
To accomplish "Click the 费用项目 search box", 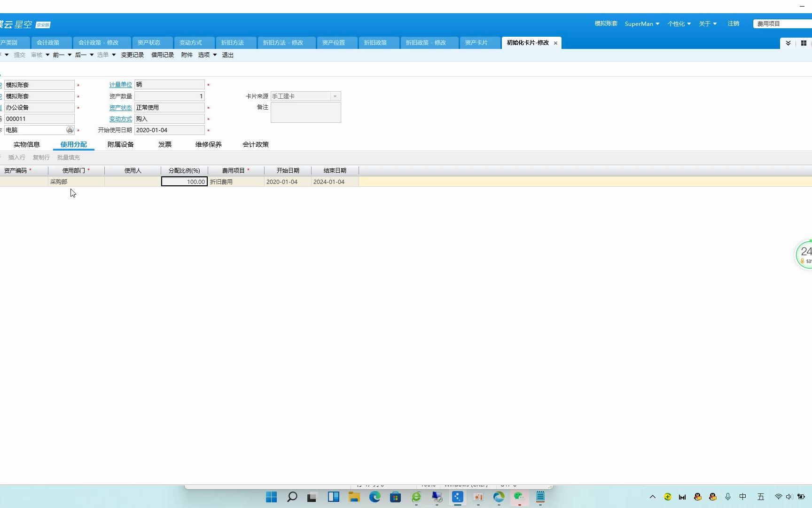I will pyautogui.click(x=782, y=24).
